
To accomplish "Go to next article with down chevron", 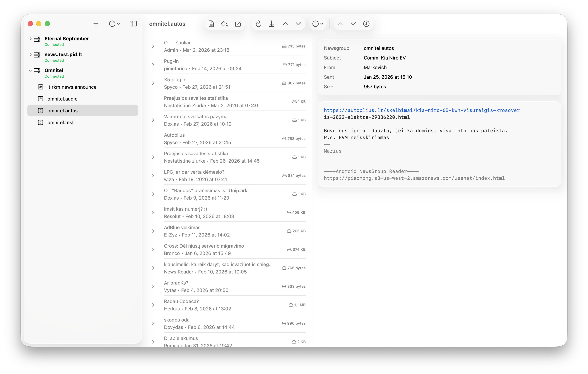I will pyautogui.click(x=353, y=24).
